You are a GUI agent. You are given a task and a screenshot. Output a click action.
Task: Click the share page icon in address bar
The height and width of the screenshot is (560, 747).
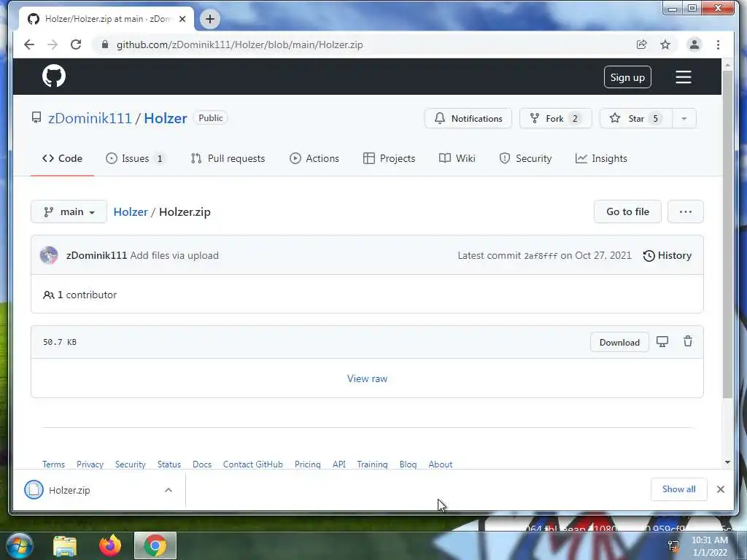point(642,44)
